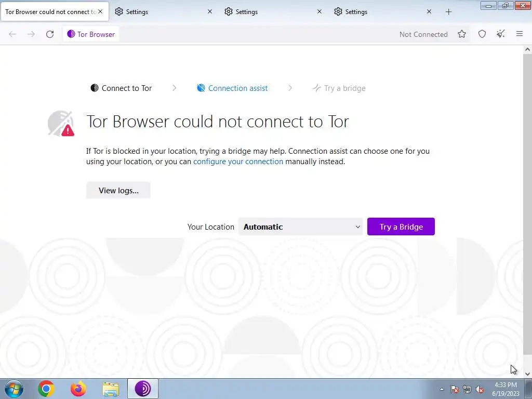Open the hamburger application menu
Viewport: 532px width, 399px height.
pos(520,34)
